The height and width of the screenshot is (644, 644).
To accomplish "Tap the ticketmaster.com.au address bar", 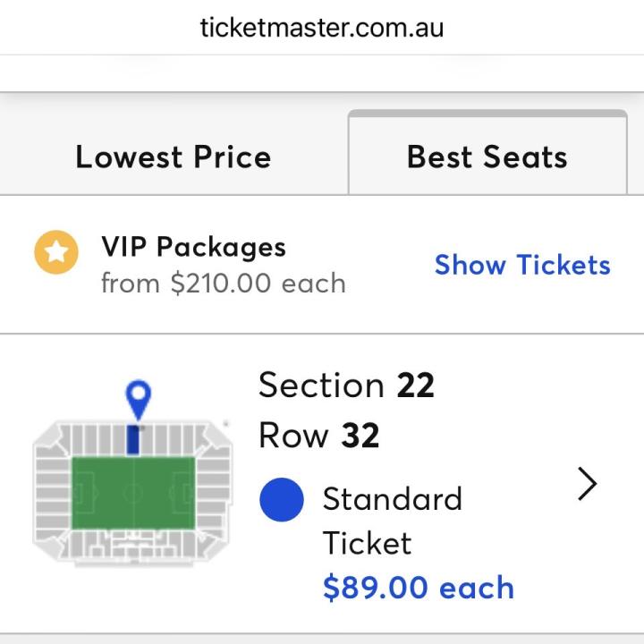I will click(x=322, y=27).
